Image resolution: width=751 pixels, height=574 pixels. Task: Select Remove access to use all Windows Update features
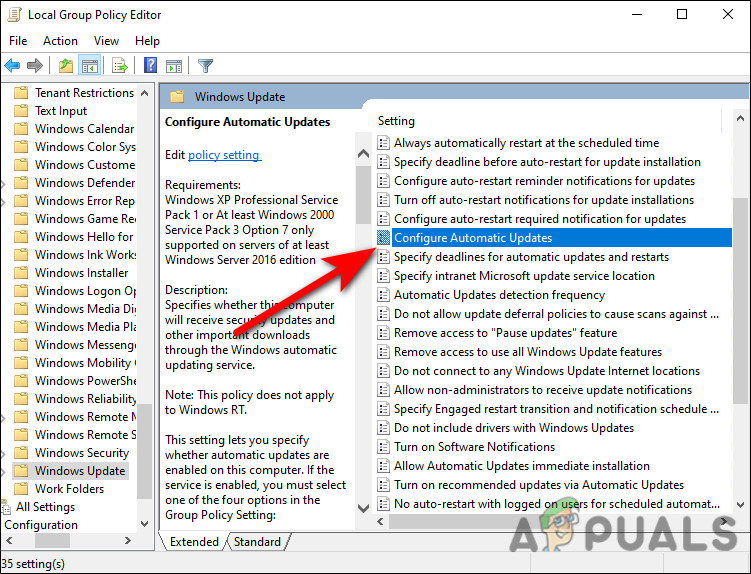(528, 352)
